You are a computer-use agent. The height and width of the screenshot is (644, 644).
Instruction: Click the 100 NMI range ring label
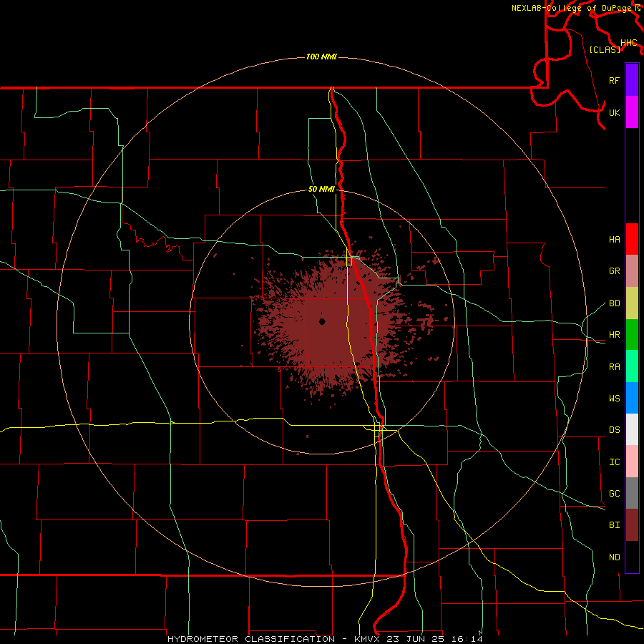click(321, 57)
